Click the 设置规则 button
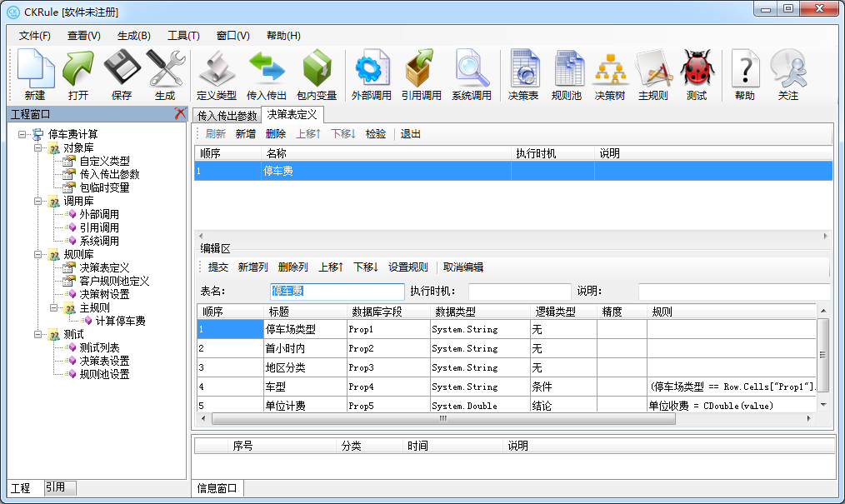 [x=408, y=267]
